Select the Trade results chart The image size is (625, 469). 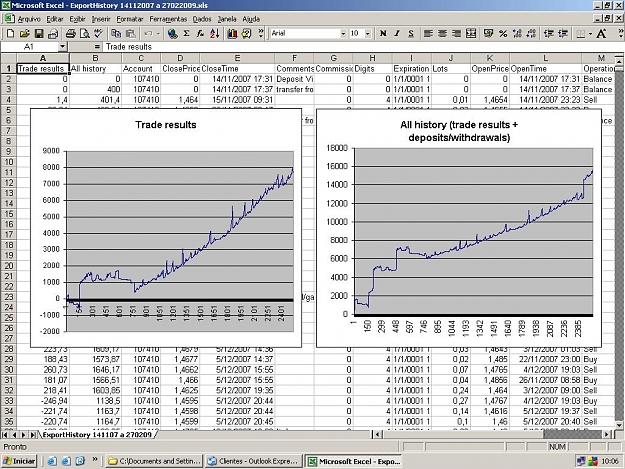(166, 228)
